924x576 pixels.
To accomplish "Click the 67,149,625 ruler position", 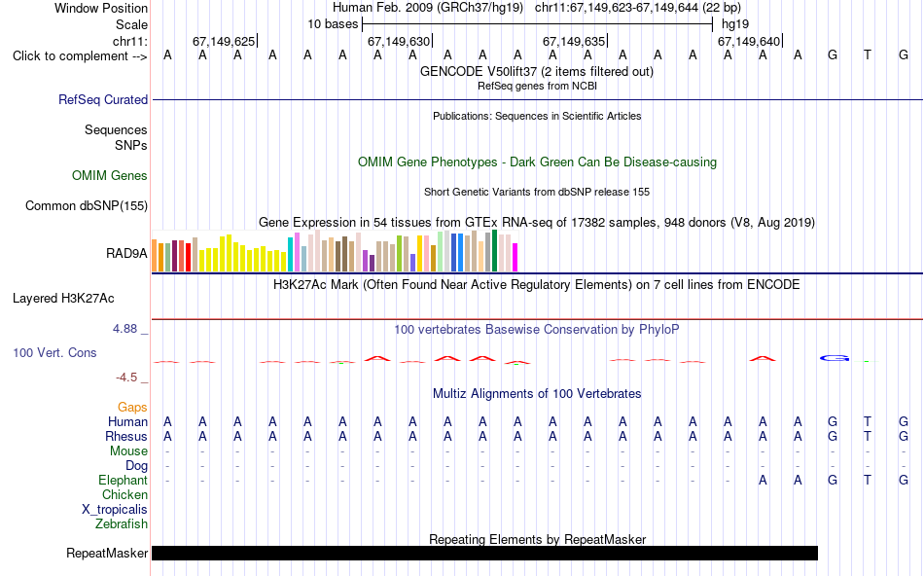I will (224, 41).
